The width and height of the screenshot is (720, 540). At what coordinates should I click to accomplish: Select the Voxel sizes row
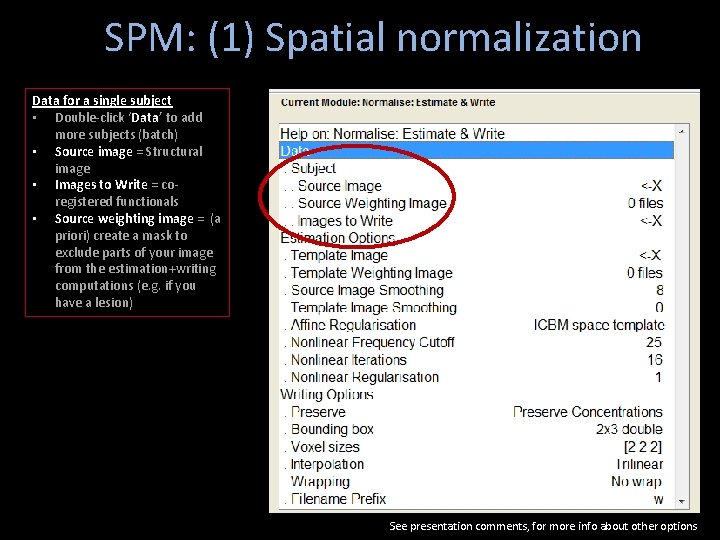477,447
